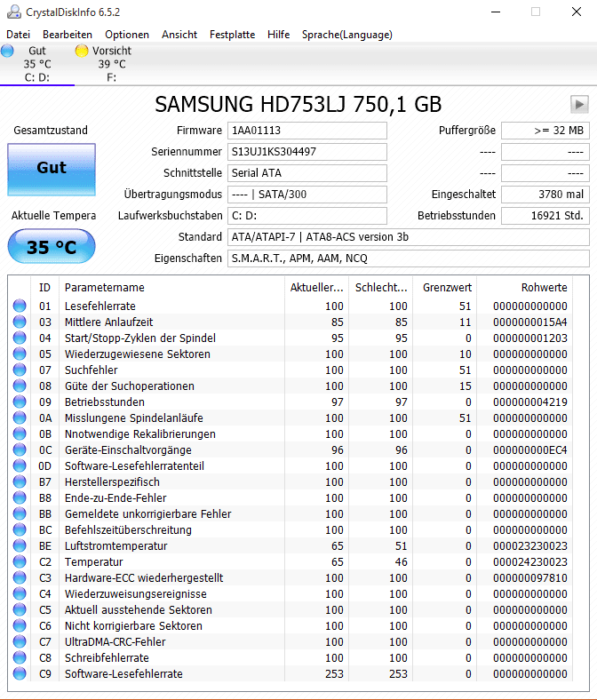The width and height of the screenshot is (597, 700).
Task: Click status icon for 04 Start/Stopp-Zyklen row
Action: [20, 338]
